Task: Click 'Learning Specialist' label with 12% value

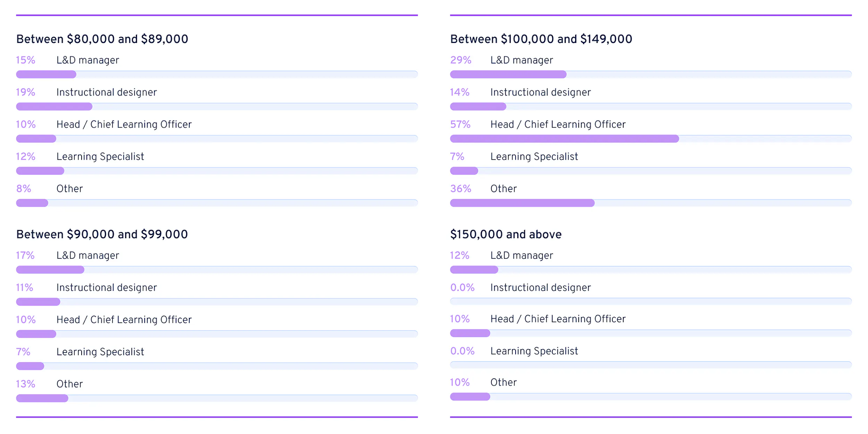Action: [x=100, y=157]
